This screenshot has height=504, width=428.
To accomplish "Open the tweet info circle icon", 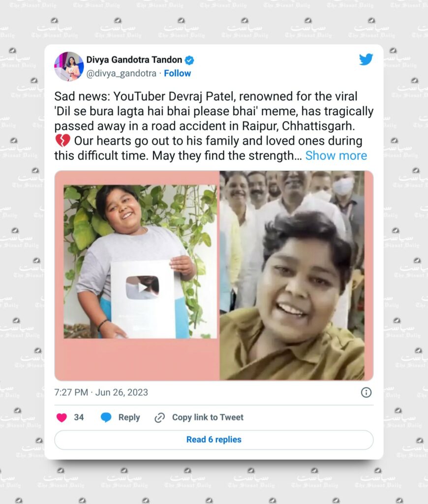I will (x=367, y=392).
